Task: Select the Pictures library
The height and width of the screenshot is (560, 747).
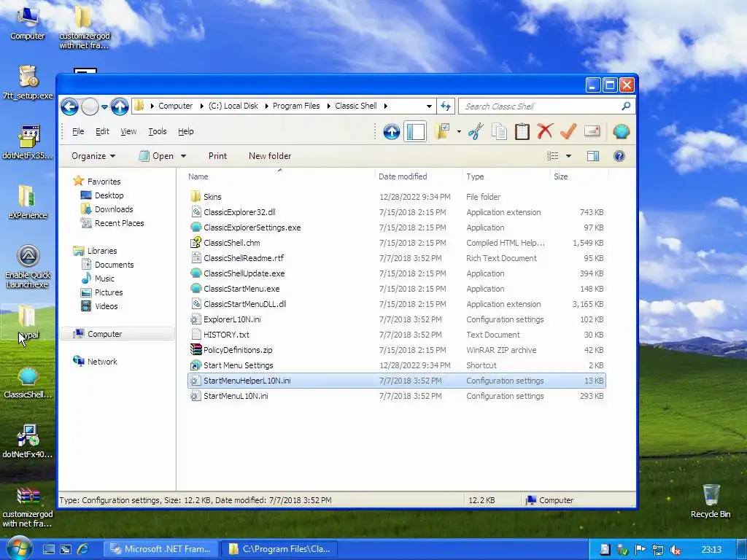Action: pos(109,292)
